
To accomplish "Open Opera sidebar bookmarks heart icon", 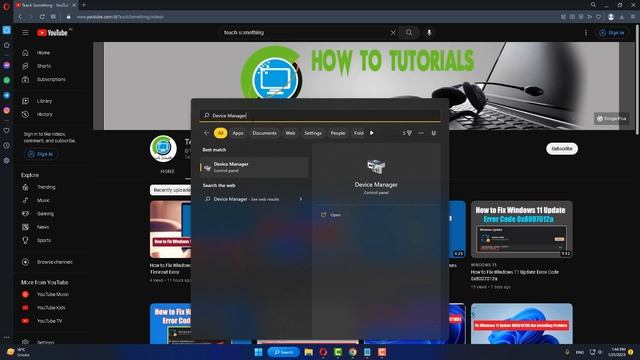I will (7, 131).
